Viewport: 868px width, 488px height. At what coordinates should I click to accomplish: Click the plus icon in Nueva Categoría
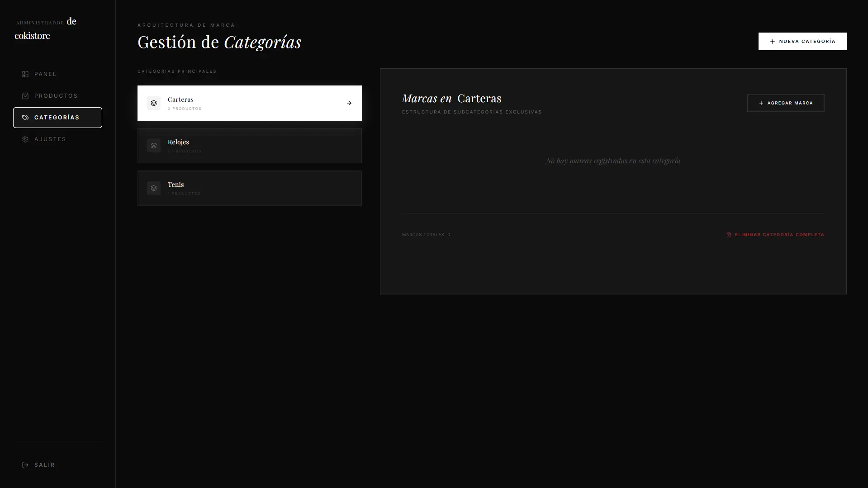(x=773, y=42)
